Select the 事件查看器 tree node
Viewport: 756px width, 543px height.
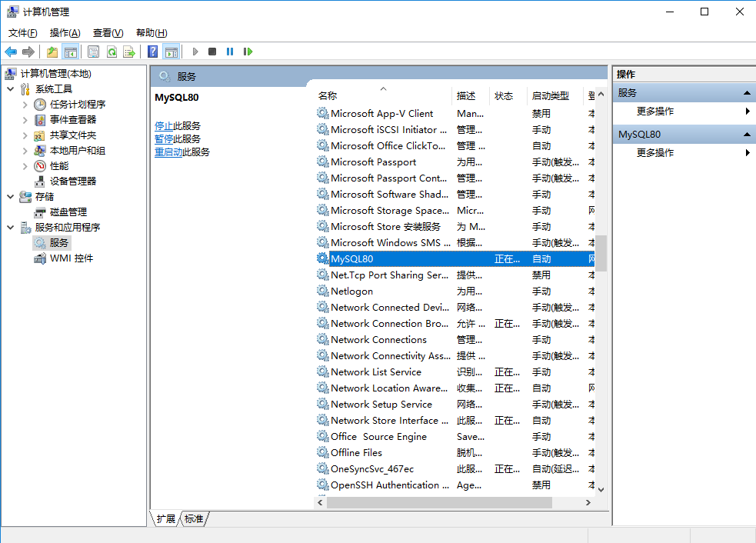pyautogui.click(x=73, y=119)
